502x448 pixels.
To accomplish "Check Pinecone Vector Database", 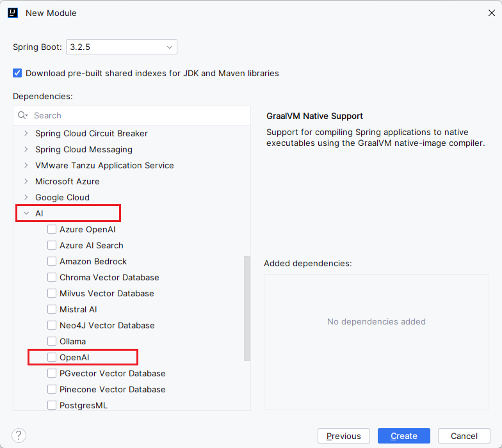I will [52, 389].
